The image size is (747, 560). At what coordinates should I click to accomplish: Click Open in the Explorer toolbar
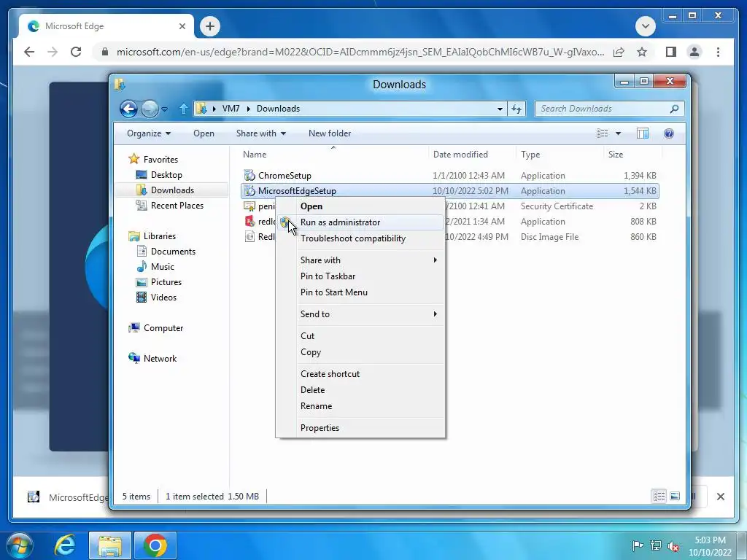(x=204, y=133)
